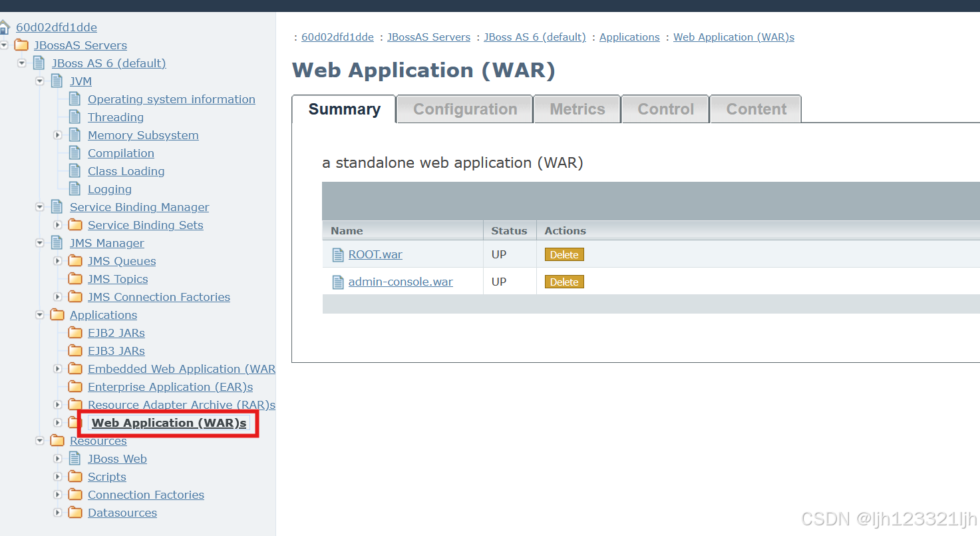Click the JBossAS Servers breadcrumb link

coord(429,37)
